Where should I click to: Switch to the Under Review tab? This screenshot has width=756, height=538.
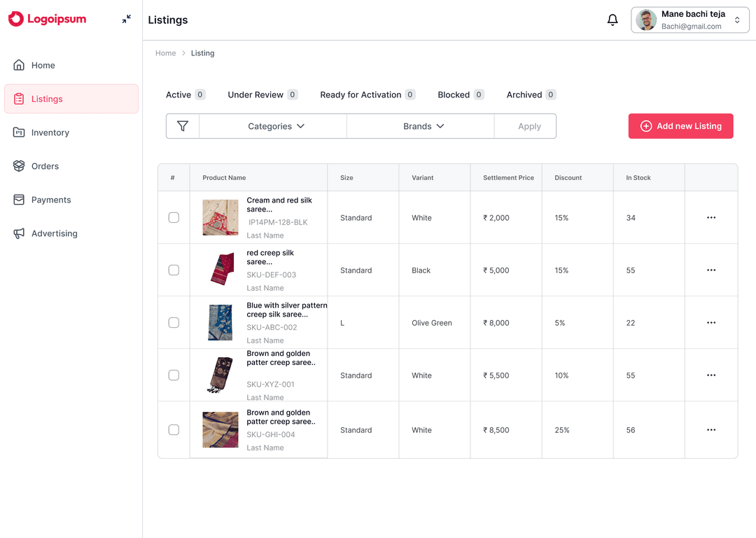pyautogui.click(x=256, y=94)
